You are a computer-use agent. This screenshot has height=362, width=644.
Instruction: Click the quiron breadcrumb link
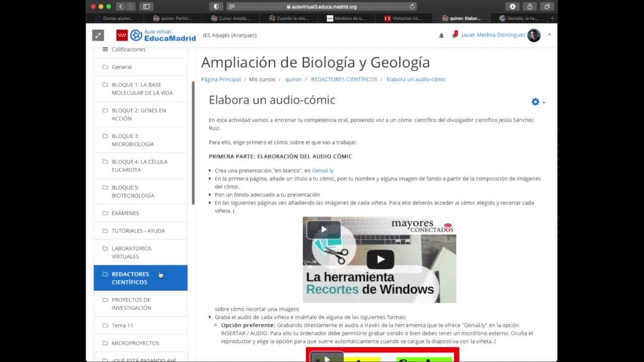[293, 79]
